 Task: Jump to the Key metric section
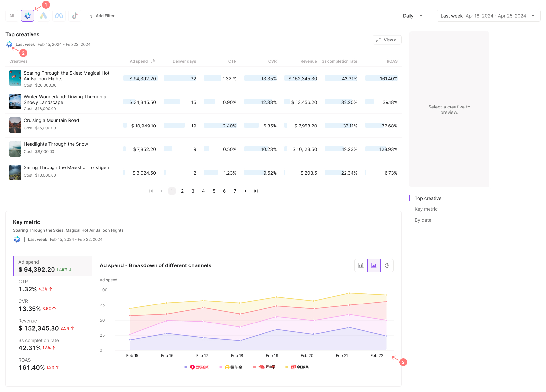click(426, 209)
